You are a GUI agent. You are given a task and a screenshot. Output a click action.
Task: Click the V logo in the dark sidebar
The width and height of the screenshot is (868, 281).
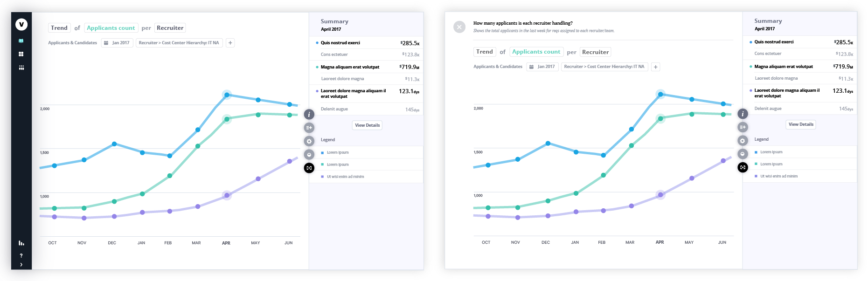pos(21,24)
